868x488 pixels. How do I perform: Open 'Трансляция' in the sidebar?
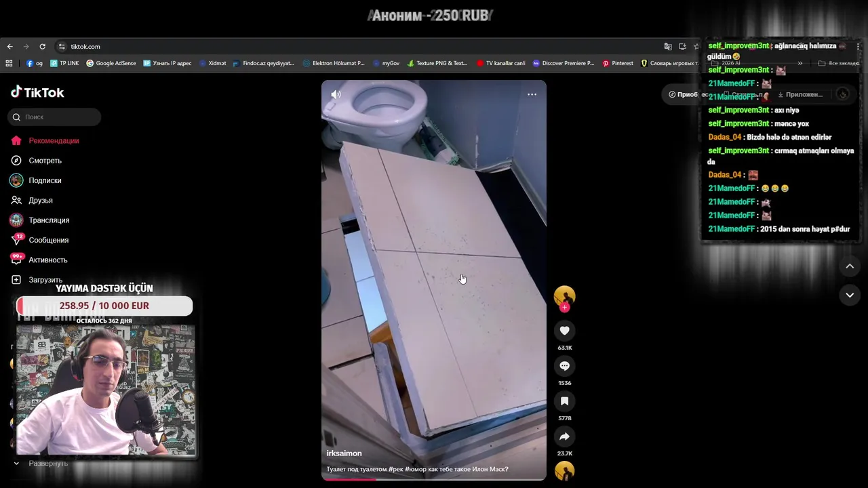(x=40, y=220)
